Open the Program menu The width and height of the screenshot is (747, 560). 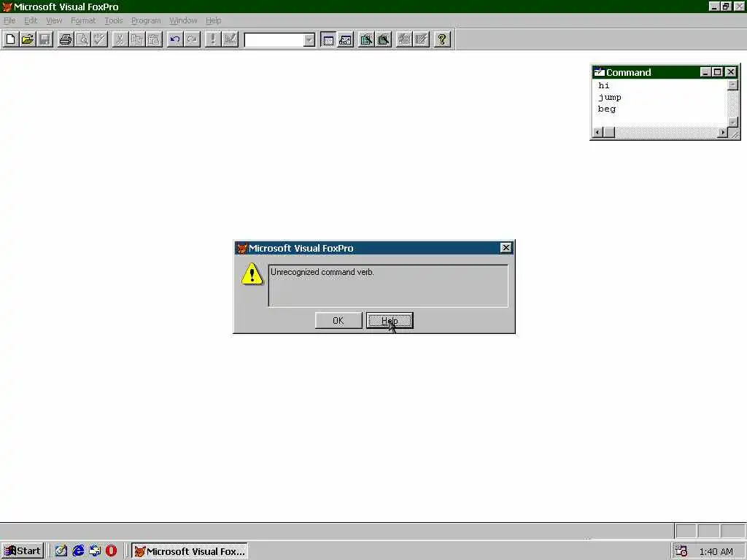click(x=146, y=20)
